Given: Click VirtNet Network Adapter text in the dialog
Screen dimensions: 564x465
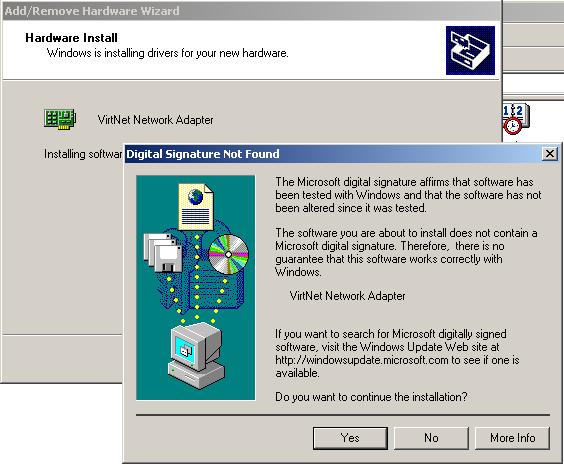Looking at the screenshot, I should point(347,296).
